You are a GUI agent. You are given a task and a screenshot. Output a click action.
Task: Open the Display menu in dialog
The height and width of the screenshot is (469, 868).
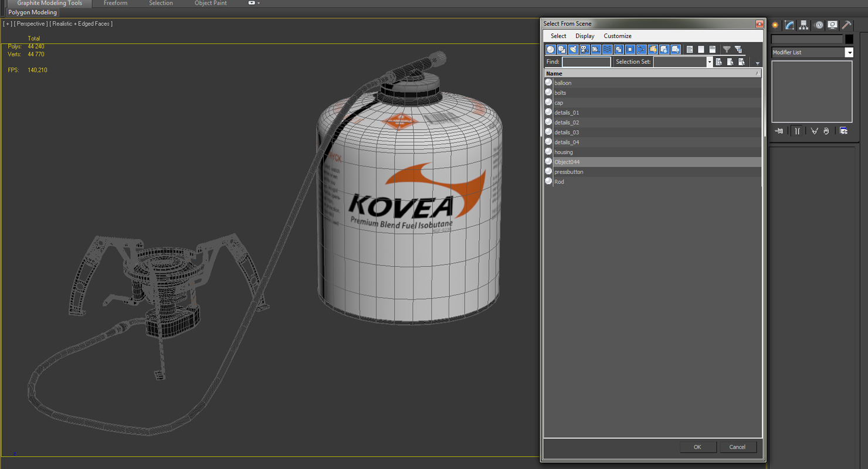[585, 36]
